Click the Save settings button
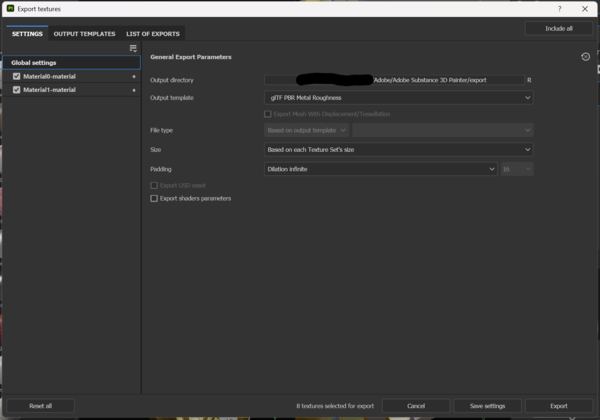The image size is (600, 420). (487, 406)
